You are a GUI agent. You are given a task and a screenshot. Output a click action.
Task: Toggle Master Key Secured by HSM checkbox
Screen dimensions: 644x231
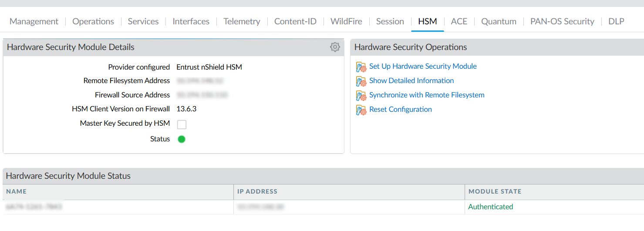pyautogui.click(x=182, y=124)
